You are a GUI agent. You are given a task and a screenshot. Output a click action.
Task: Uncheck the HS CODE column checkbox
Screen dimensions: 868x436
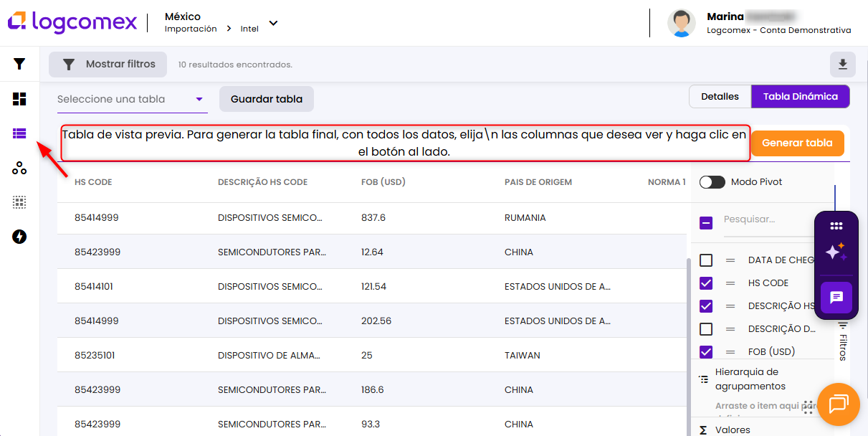tap(706, 283)
